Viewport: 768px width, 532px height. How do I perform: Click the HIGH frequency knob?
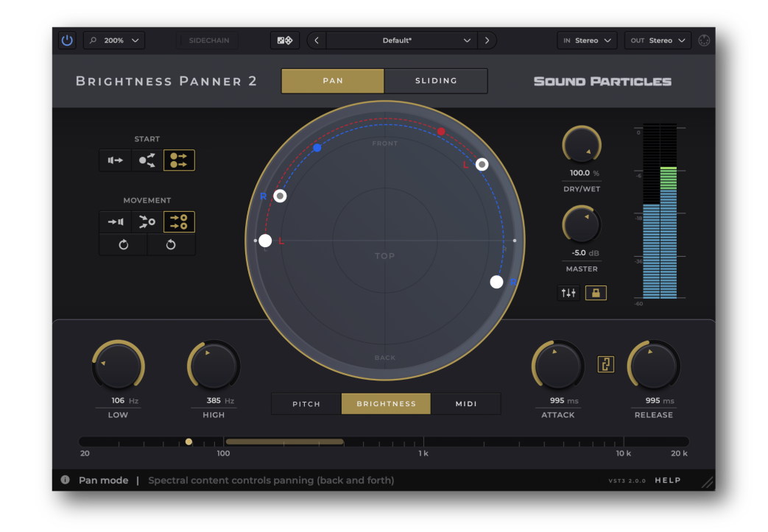(214, 366)
